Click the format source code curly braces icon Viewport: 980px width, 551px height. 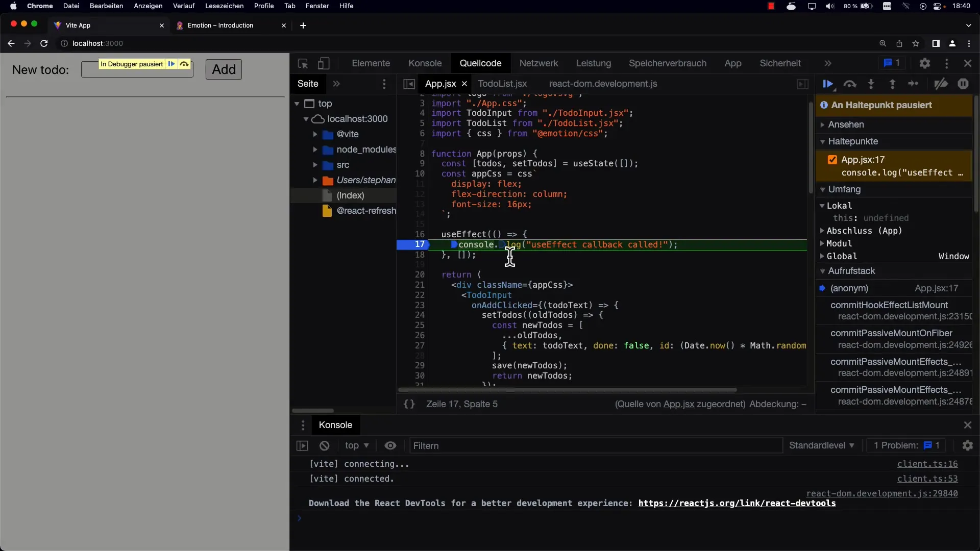409,403
